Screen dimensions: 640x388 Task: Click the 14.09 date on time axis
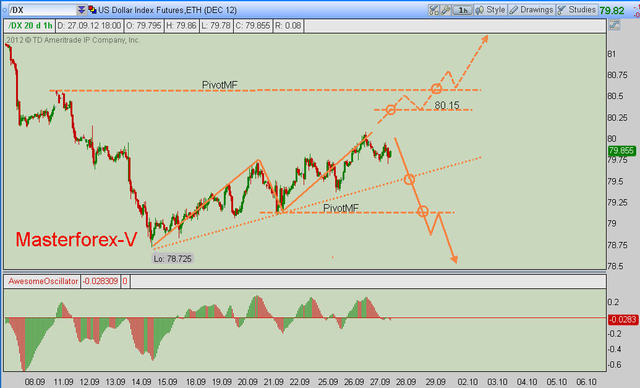click(141, 382)
